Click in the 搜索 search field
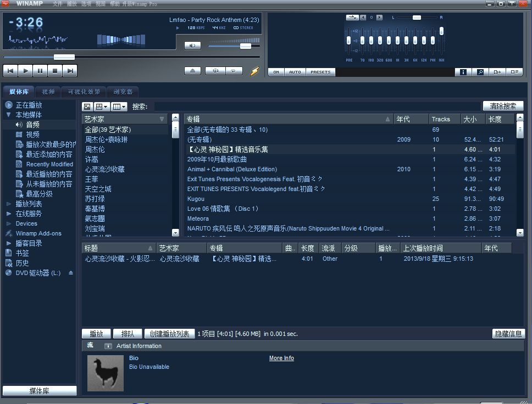This screenshot has width=532, height=404. point(317,106)
